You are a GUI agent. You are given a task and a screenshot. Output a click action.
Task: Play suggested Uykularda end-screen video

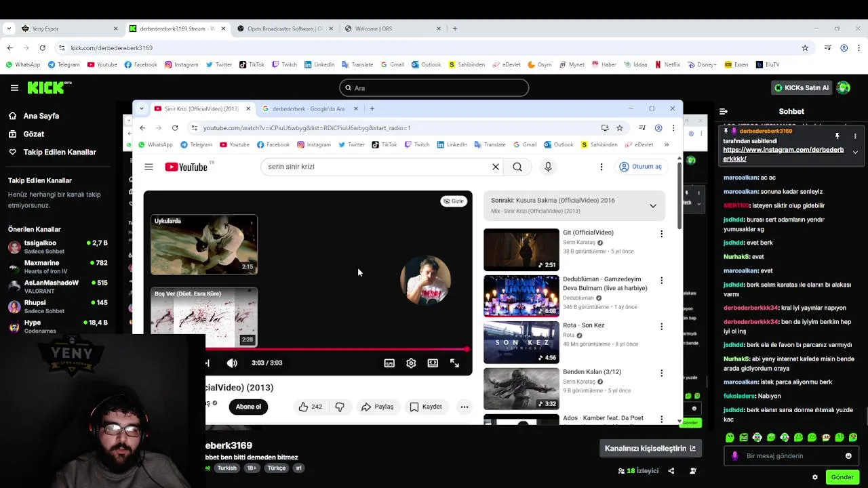204,245
